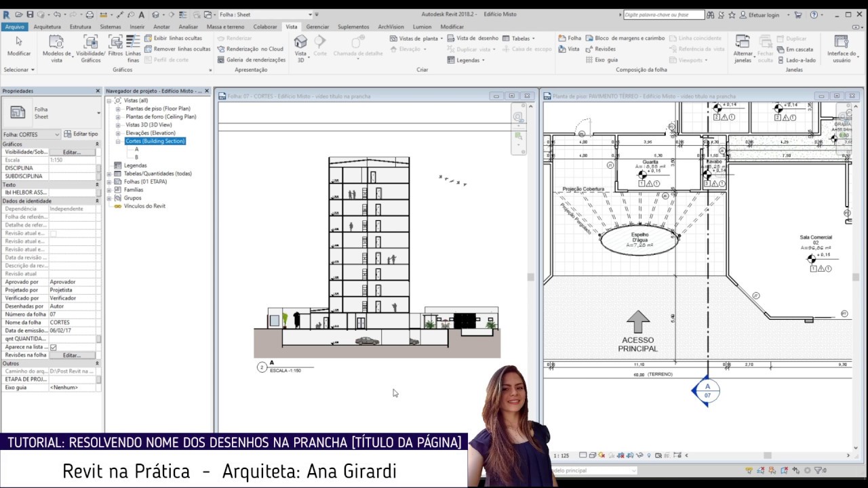
Task: Click the keyword search input field
Action: [664, 14]
